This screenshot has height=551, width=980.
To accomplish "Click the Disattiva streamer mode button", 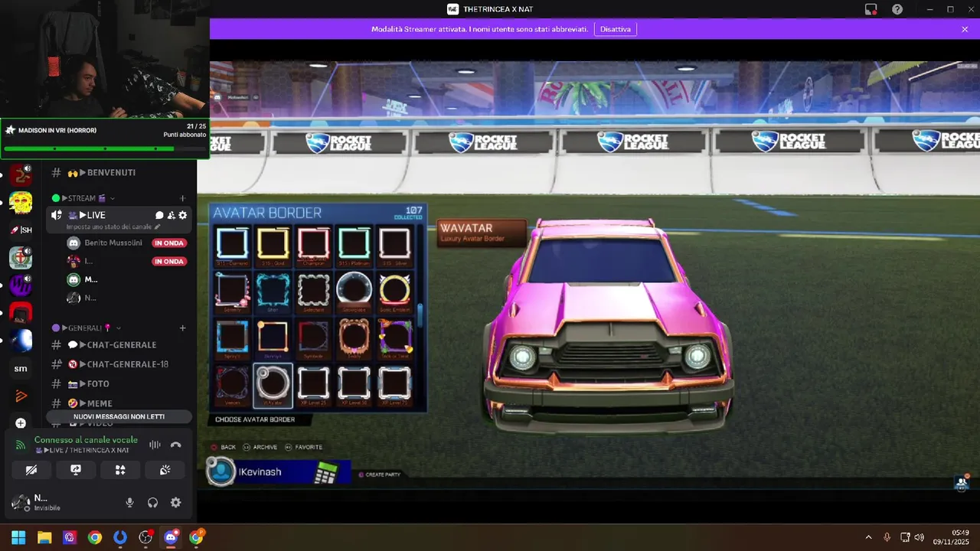I will coord(616,29).
